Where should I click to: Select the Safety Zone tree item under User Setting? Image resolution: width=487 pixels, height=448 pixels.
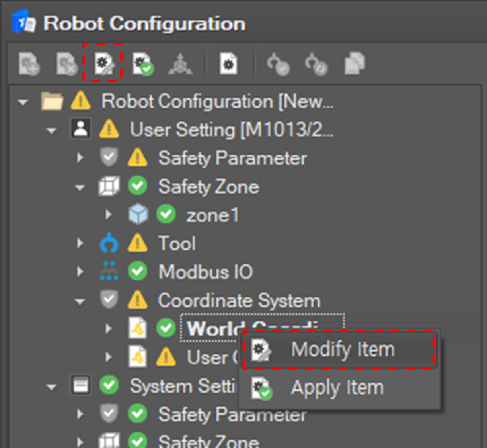click(208, 187)
